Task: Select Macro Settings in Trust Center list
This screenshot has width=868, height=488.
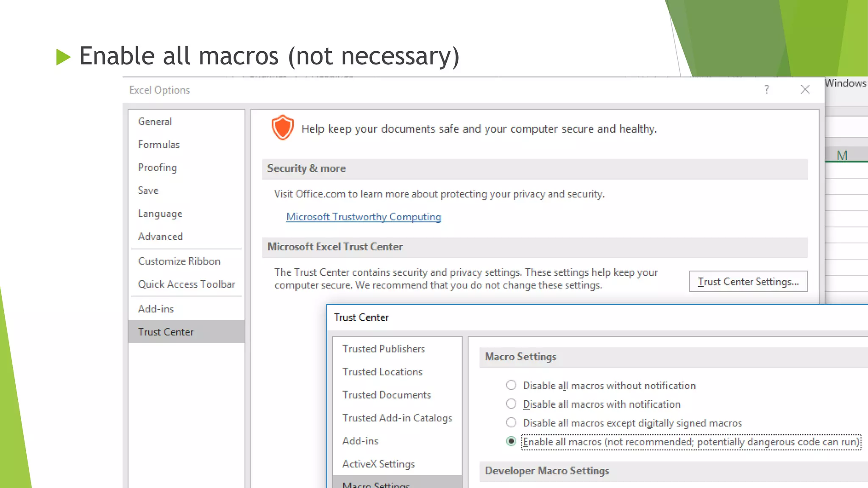Action: [397, 482]
